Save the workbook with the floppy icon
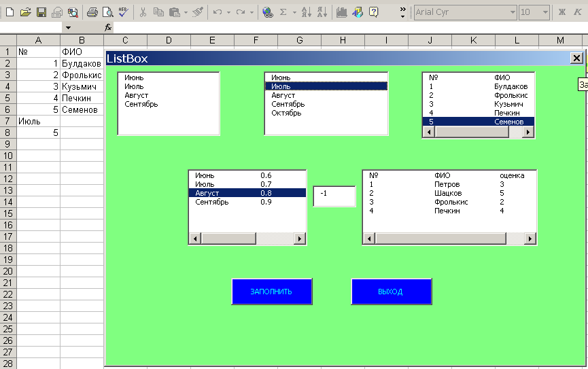This screenshot has height=369, width=588. [41, 12]
